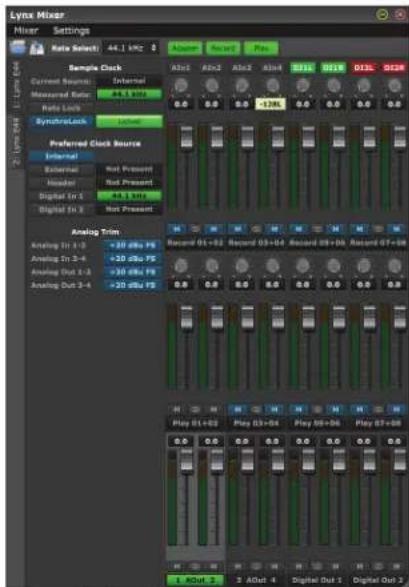Click the stereo link icon for Record 01+02
Screen dimensions: 409x587
point(195,229)
